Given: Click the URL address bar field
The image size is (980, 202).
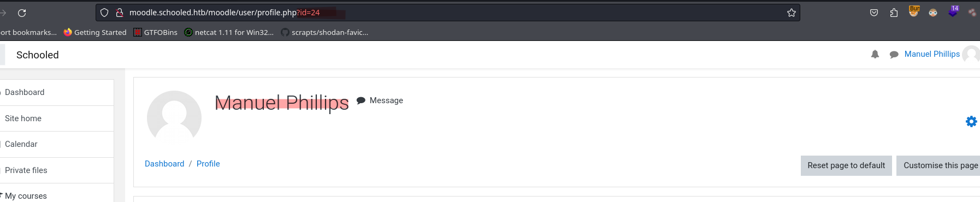Looking at the screenshot, I should 448,13.
